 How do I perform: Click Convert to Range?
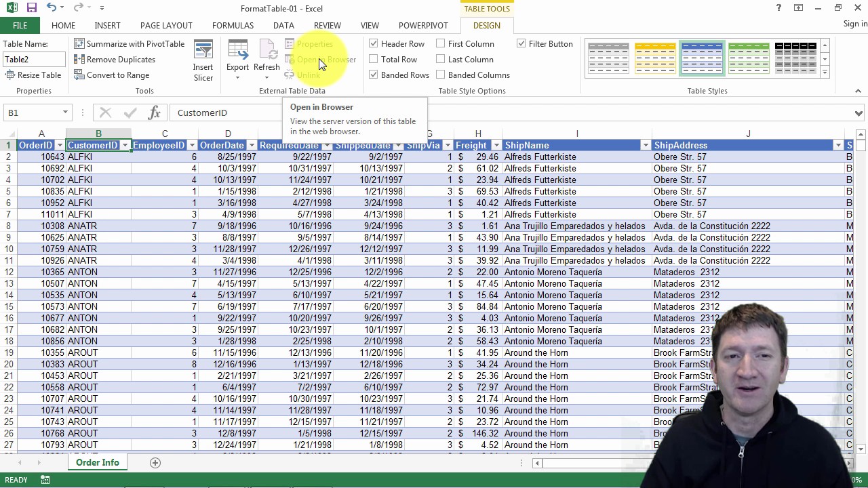pyautogui.click(x=112, y=75)
